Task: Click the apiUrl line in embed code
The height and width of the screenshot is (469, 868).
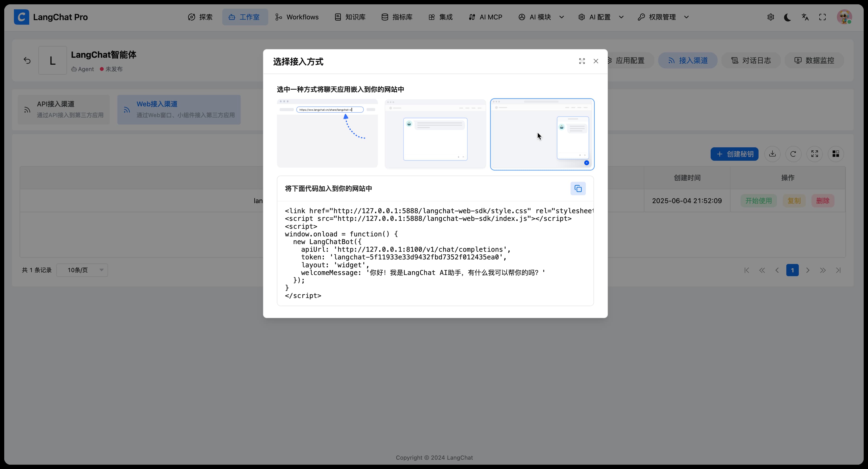Action: (406, 249)
